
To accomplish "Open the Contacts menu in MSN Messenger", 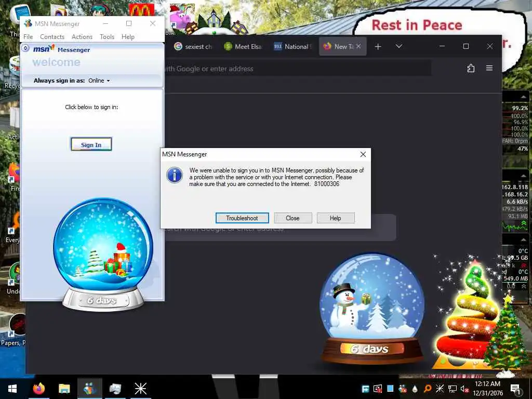I will click(52, 37).
